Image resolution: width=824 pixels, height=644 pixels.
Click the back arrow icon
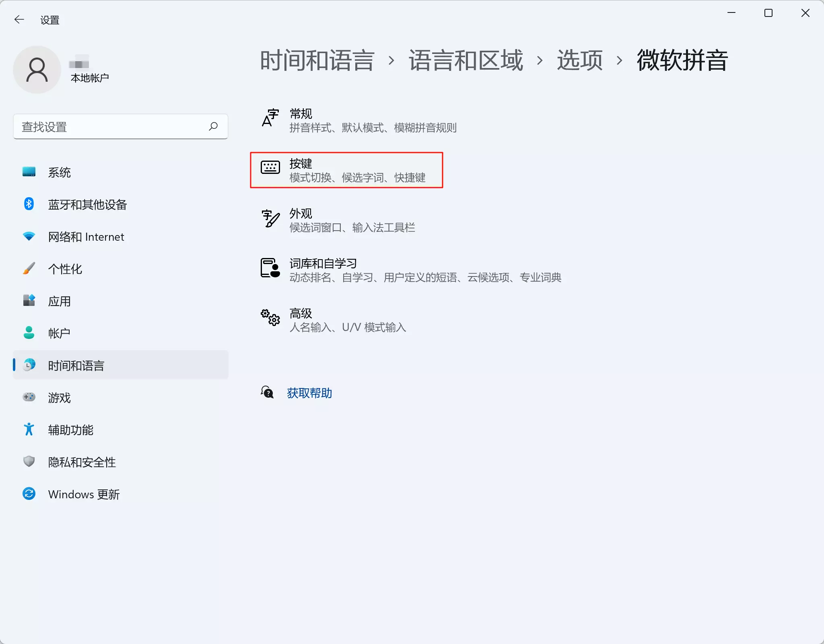pyautogui.click(x=19, y=19)
